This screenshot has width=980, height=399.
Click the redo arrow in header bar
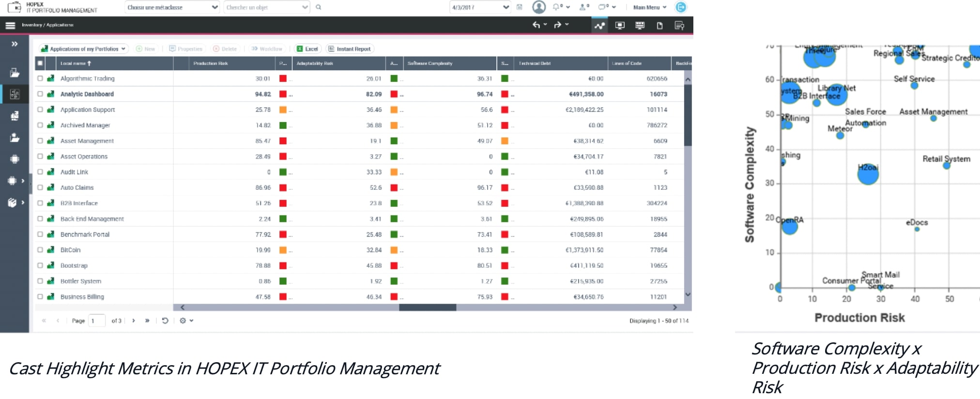click(x=558, y=25)
